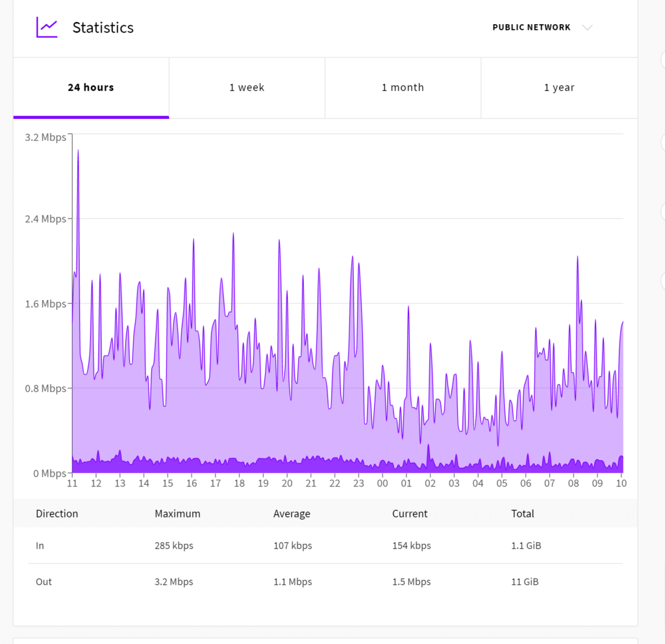This screenshot has width=665, height=644.
Task: Click the Statistics line chart icon
Action: pyautogui.click(x=47, y=27)
